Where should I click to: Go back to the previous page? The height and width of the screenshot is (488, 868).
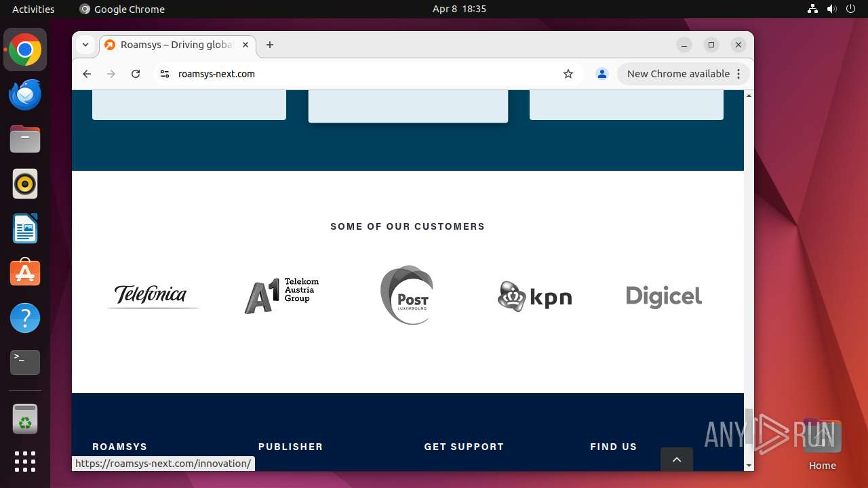(x=87, y=74)
